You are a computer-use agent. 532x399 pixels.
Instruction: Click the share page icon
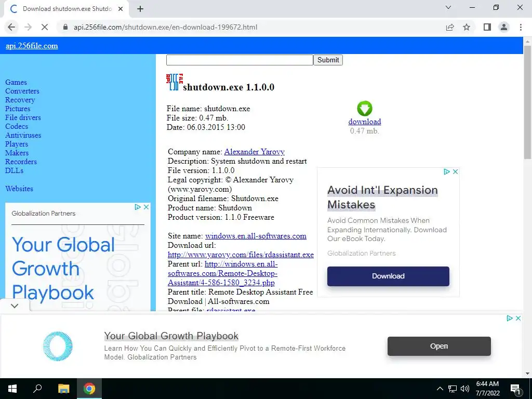[x=450, y=27]
